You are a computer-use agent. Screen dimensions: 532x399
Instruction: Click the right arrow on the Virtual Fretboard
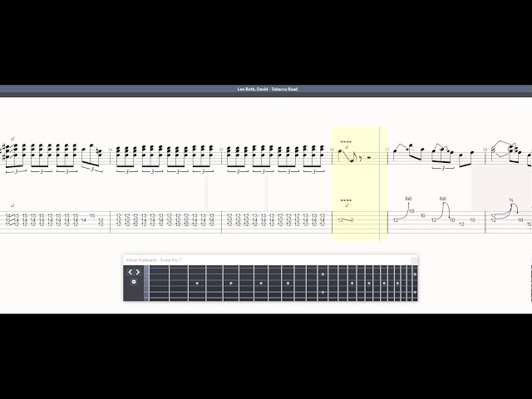138,272
